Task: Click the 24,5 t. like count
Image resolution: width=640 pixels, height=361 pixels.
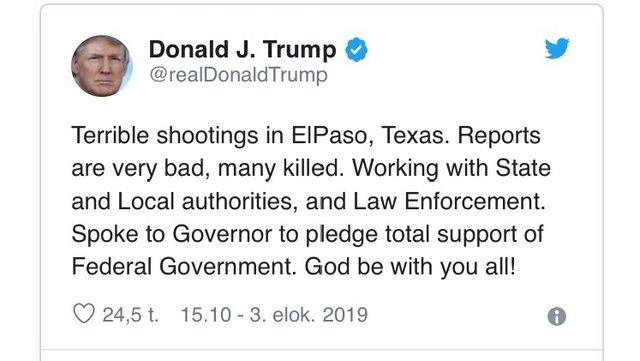Action: coord(130,315)
